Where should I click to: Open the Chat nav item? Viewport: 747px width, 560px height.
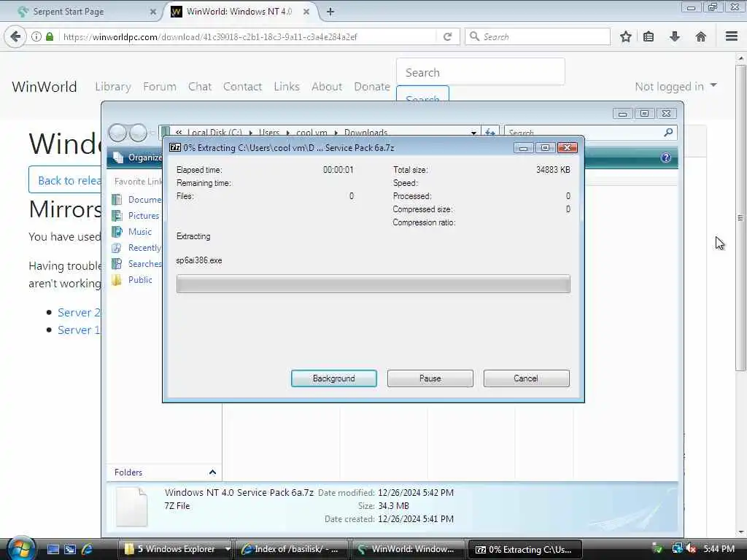coord(200,87)
